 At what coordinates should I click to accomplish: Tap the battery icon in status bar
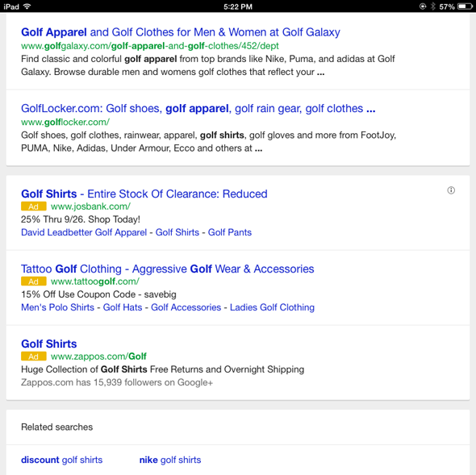pyautogui.click(x=465, y=6)
